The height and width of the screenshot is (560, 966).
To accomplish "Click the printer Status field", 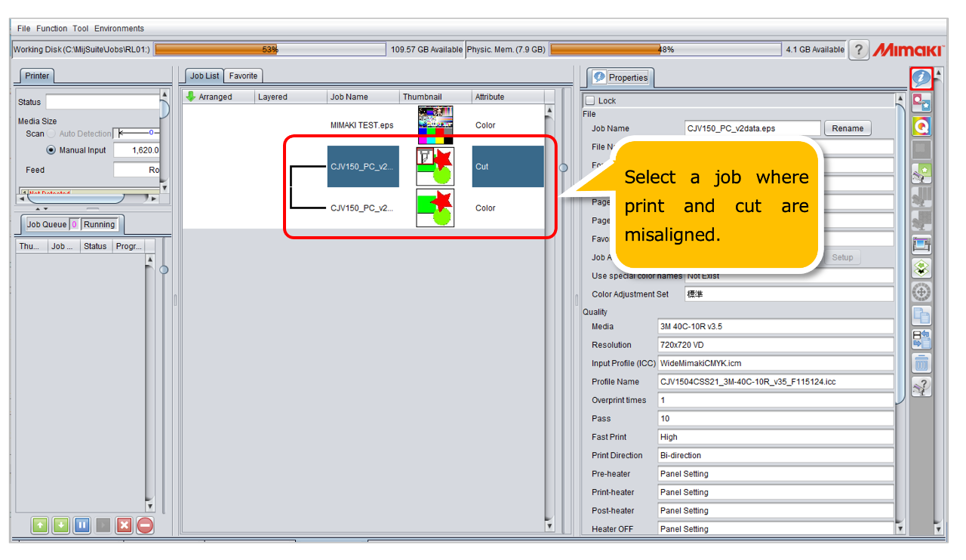I will pyautogui.click(x=103, y=102).
